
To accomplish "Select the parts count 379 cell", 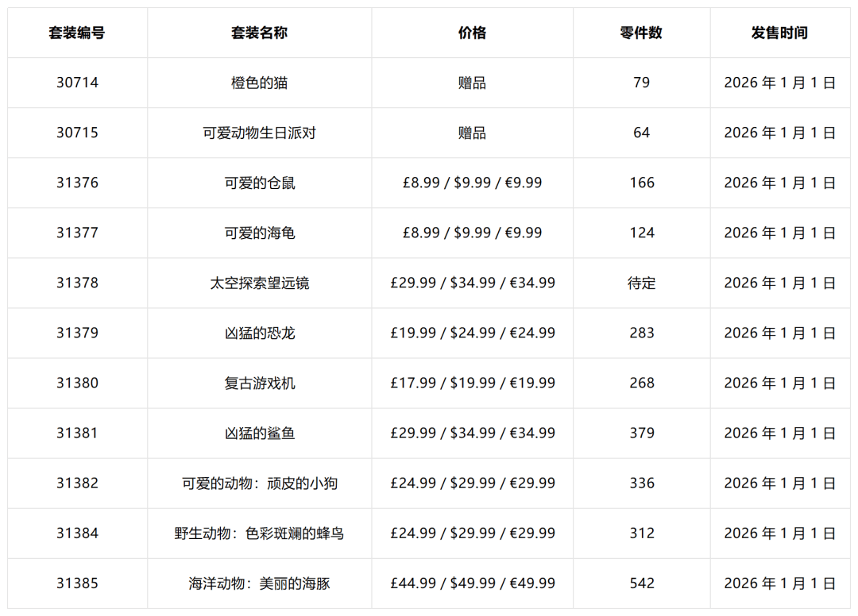I will [641, 433].
